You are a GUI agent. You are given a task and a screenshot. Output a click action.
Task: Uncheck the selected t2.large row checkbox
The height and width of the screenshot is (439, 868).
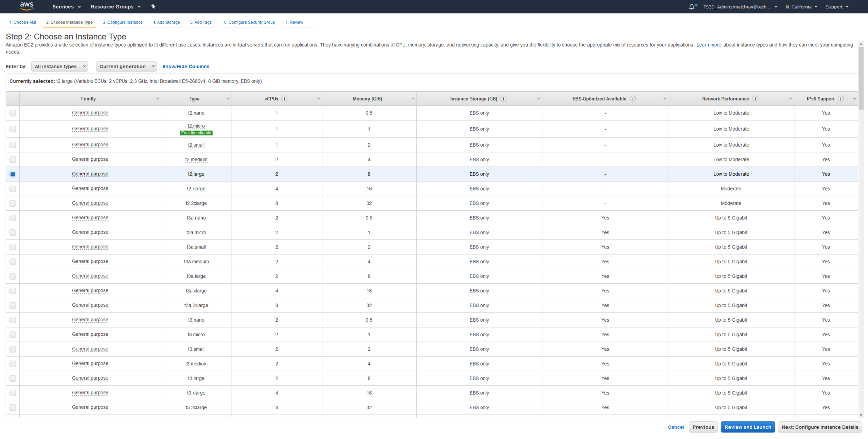(x=13, y=174)
